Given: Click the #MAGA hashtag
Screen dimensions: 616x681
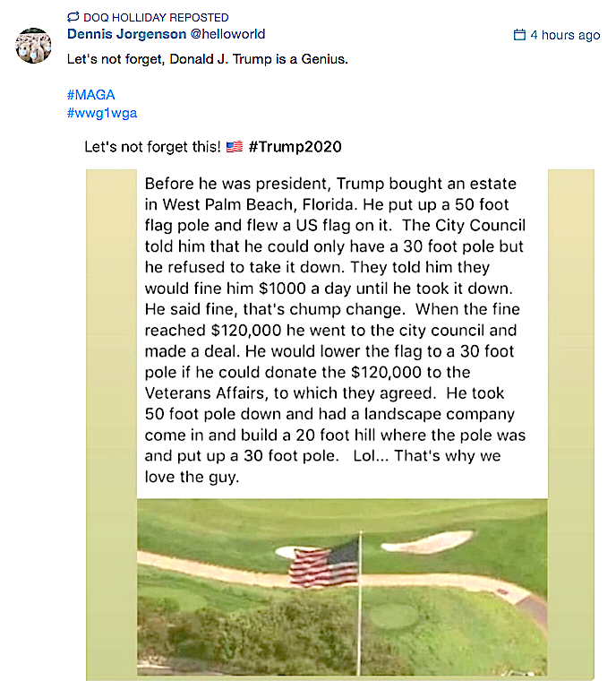Looking at the screenshot, I should pyautogui.click(x=90, y=95).
